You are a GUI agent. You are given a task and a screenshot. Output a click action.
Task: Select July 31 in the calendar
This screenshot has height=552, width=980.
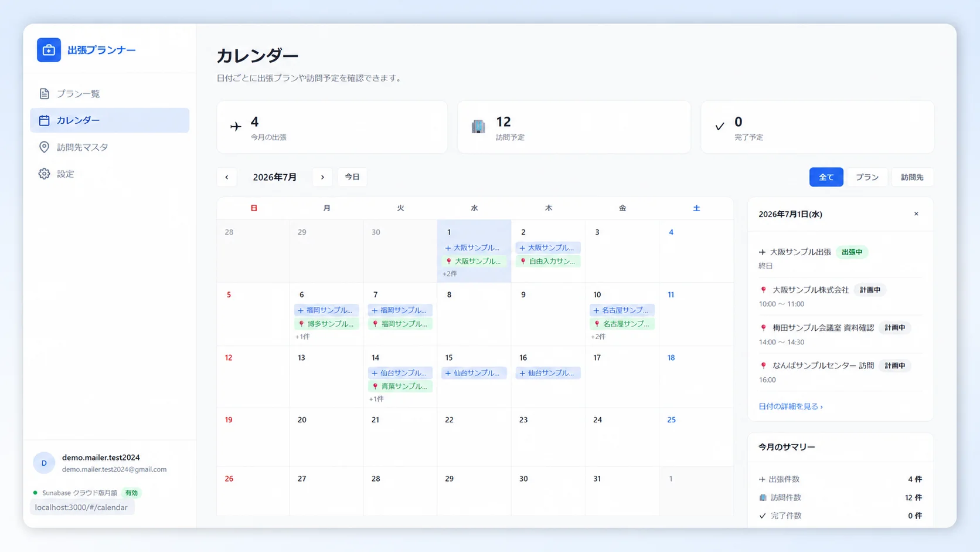(622, 492)
